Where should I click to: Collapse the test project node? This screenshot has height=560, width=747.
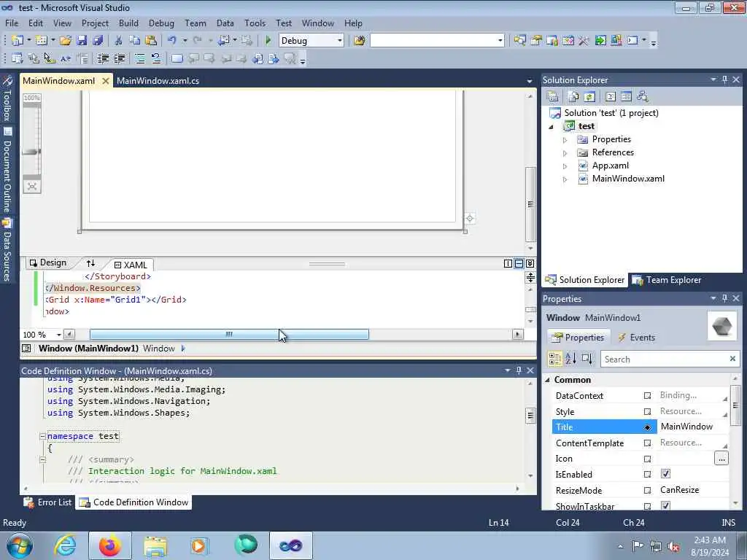[x=551, y=127]
